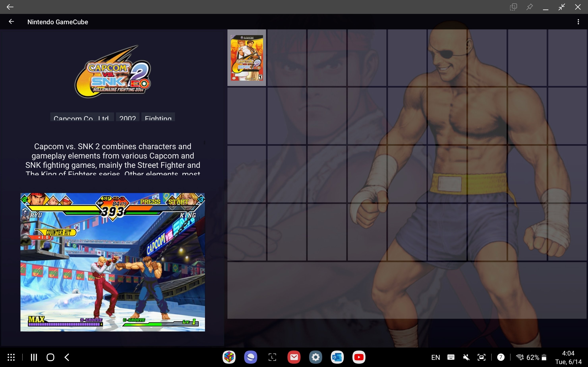This screenshot has height=367, width=588.
Task: Click the game description text paragraph
Action: [113, 159]
